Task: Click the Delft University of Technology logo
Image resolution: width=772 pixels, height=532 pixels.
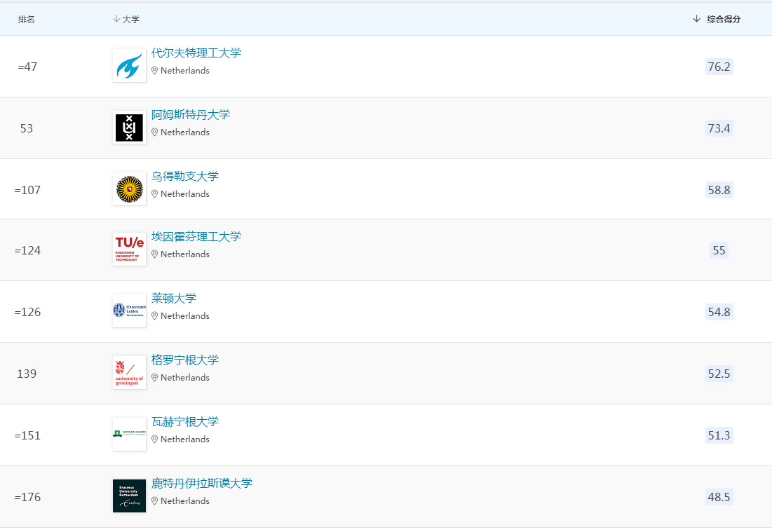Action: click(129, 65)
